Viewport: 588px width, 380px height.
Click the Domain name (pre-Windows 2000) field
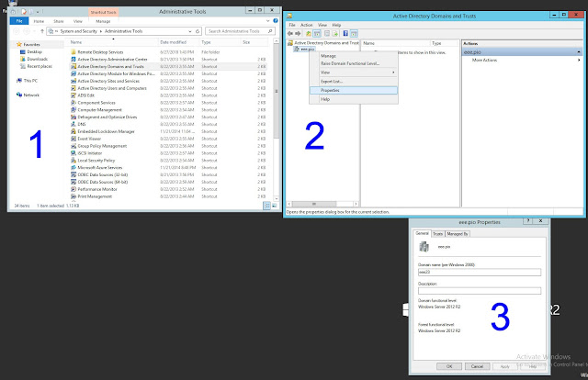click(480, 272)
